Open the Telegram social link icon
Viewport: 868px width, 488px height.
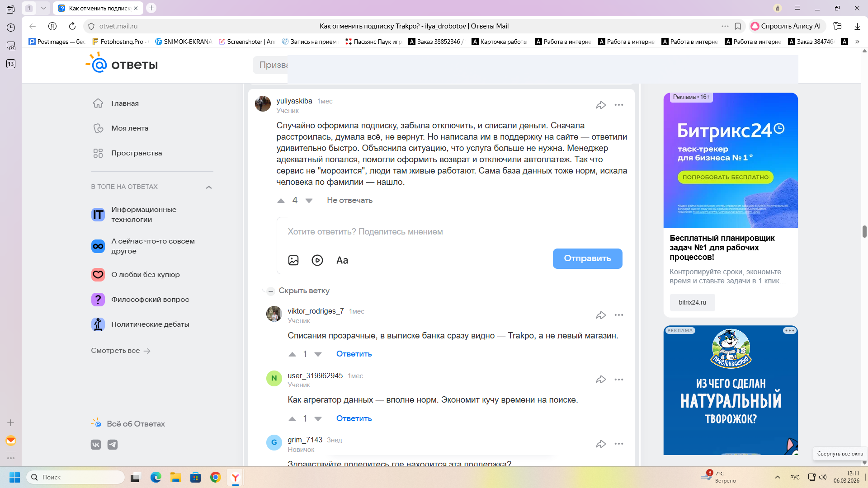click(113, 445)
